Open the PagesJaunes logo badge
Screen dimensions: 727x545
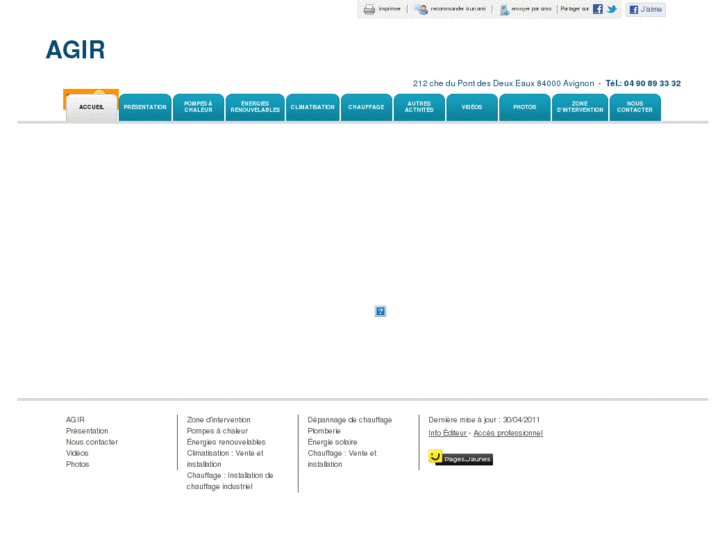(460, 457)
